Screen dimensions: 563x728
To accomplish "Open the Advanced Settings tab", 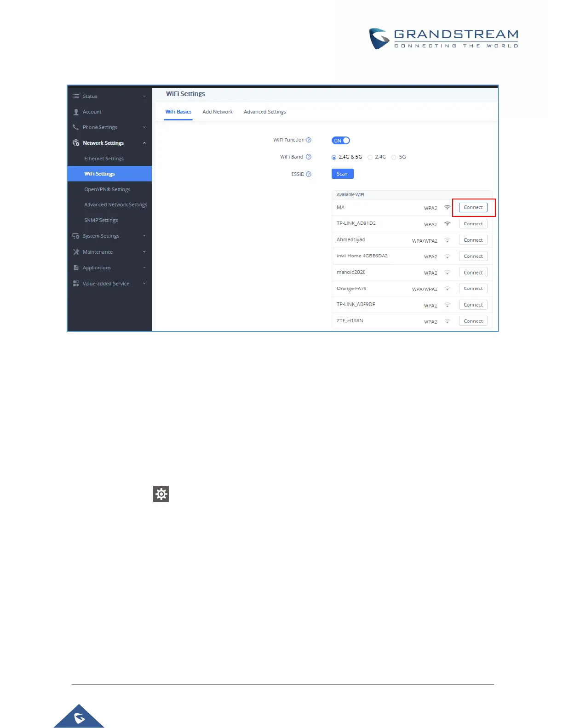I will [x=265, y=112].
